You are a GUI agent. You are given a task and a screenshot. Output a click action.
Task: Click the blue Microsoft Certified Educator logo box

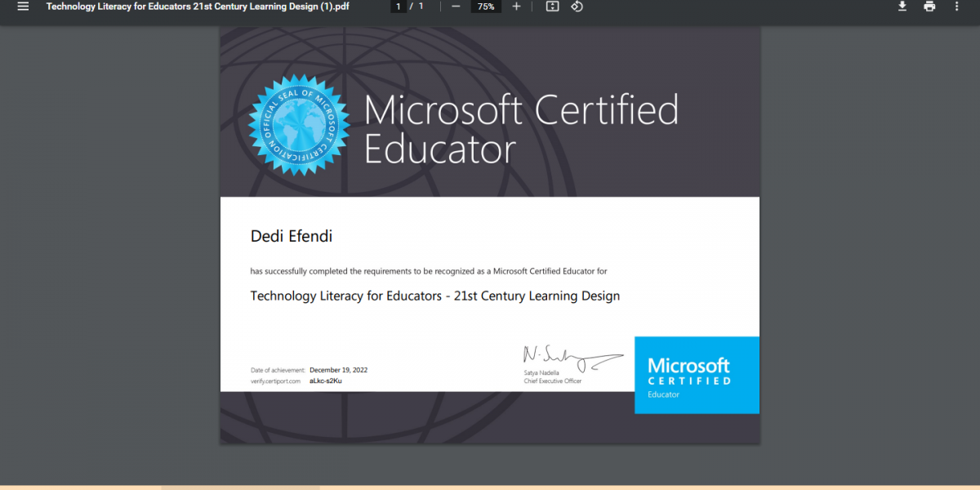697,375
